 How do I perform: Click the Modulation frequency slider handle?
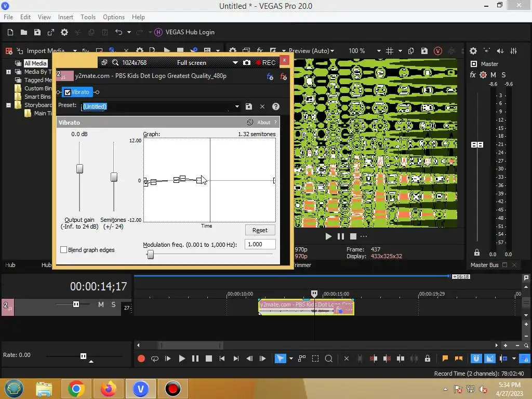150,255
